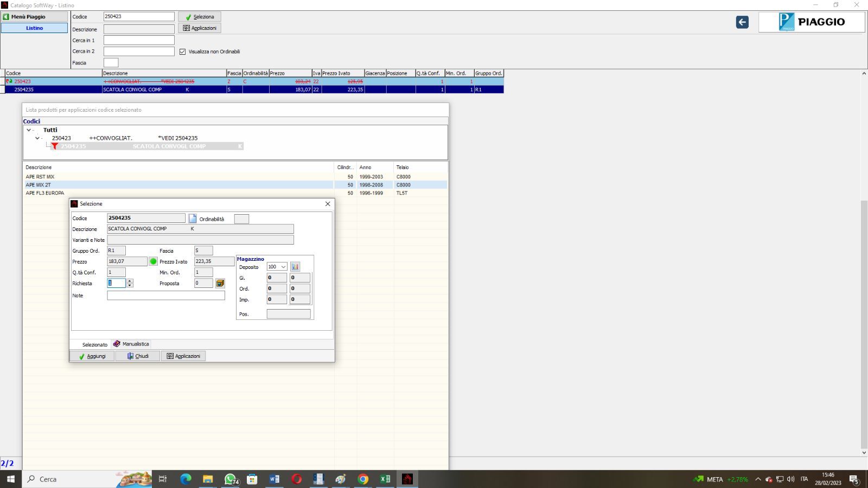Image resolution: width=868 pixels, height=488 pixels.
Task: Click the blue back arrow near Piaggio logo
Action: 742,22
